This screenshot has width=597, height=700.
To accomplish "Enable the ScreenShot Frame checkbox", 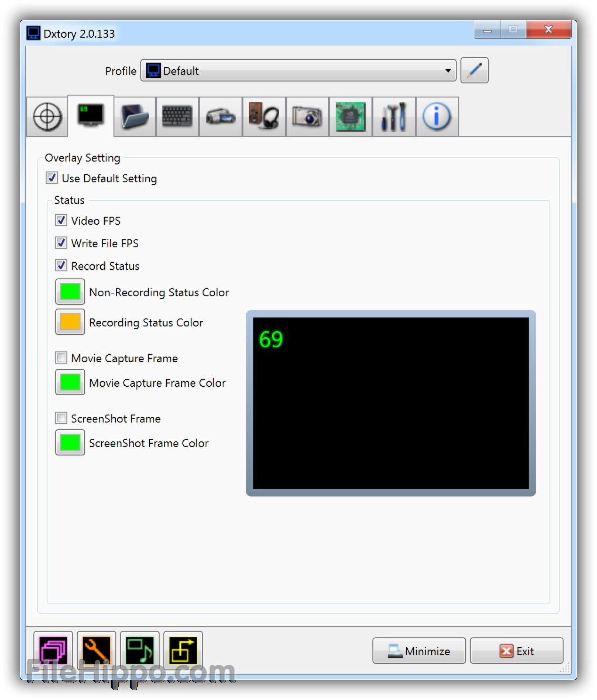I will (x=61, y=418).
